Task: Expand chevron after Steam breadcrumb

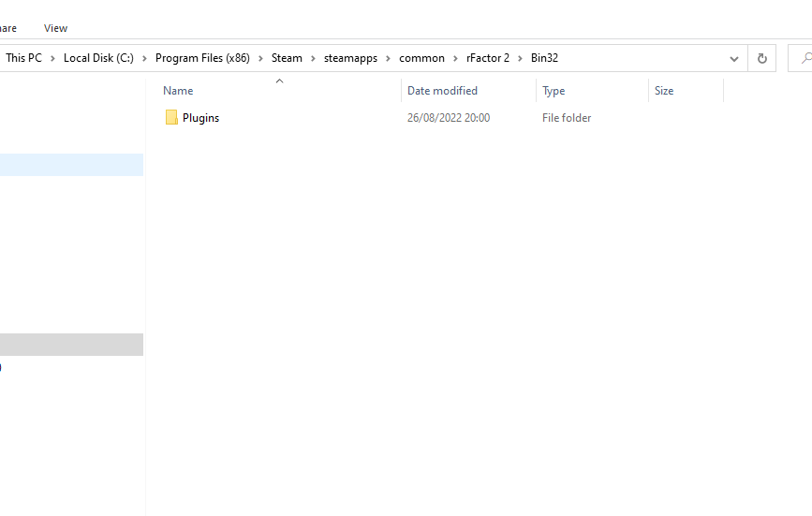Action: pyautogui.click(x=313, y=58)
